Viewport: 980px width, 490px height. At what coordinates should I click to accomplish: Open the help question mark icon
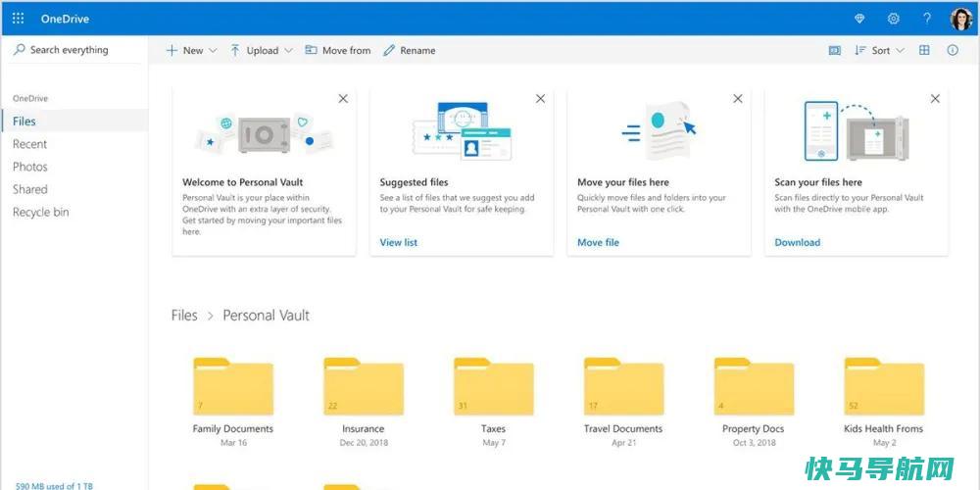[x=927, y=19]
